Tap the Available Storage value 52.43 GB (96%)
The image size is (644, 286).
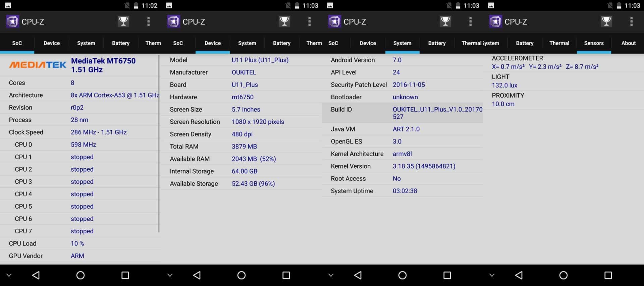(253, 184)
